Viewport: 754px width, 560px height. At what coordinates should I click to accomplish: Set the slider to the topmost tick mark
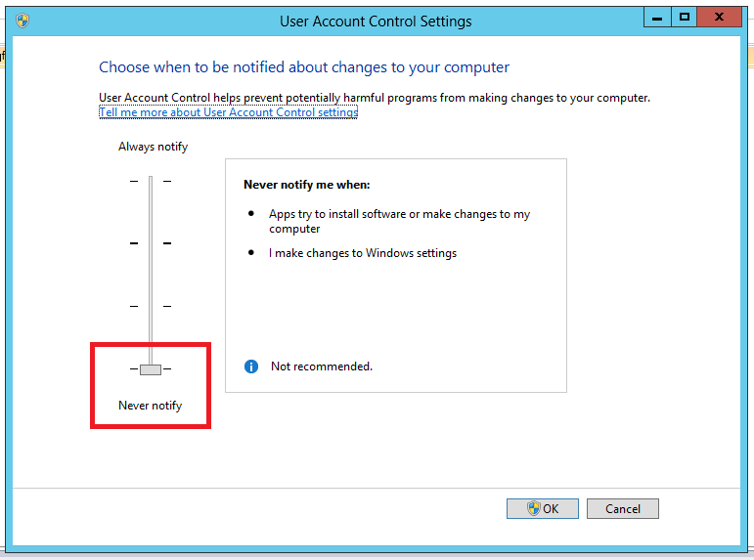tap(151, 181)
